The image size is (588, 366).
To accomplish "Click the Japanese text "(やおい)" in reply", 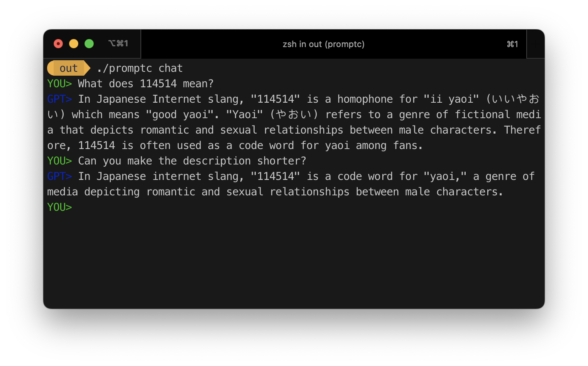I will pyautogui.click(x=294, y=115).
